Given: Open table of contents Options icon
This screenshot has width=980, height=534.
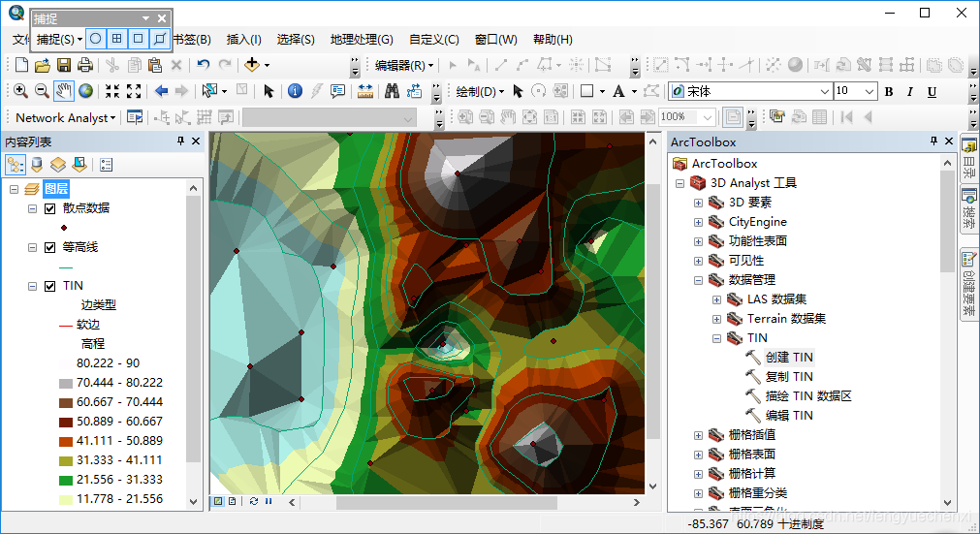Looking at the screenshot, I should tap(107, 165).
